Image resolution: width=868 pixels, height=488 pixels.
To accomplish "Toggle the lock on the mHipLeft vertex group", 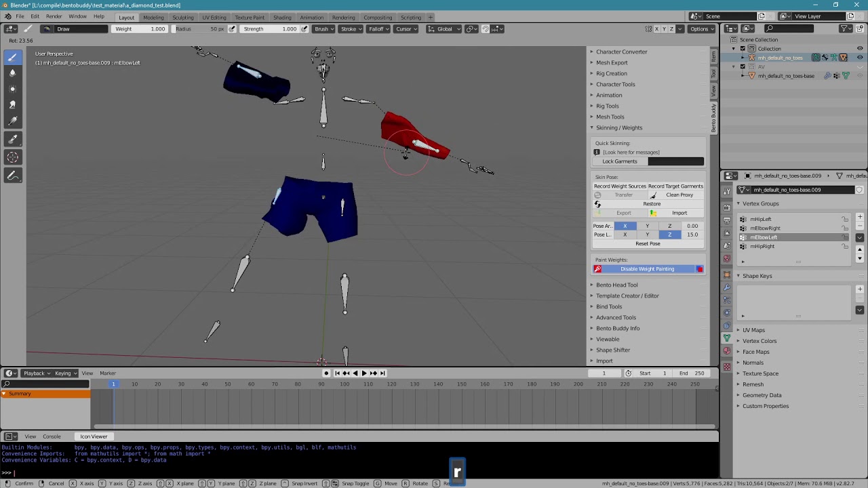I will pos(845,220).
